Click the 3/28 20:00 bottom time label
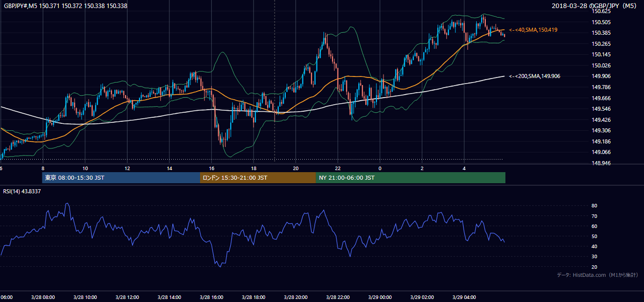This screenshot has width=644, height=302. pos(295,297)
